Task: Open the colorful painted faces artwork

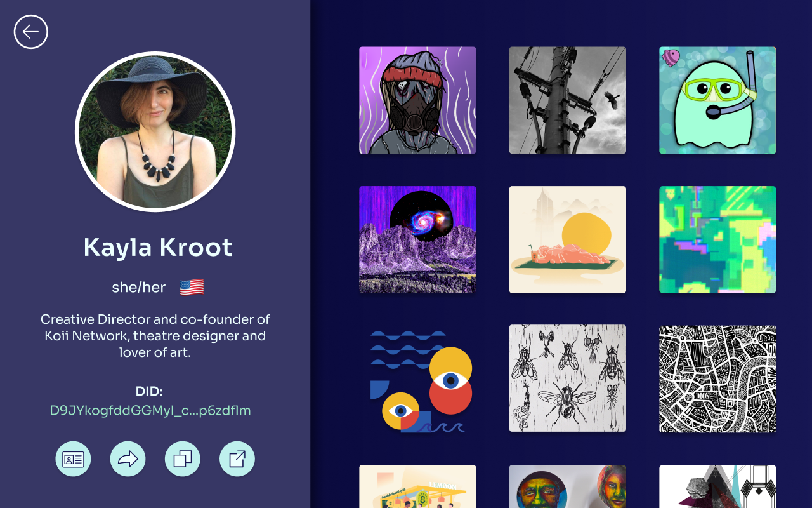Action: coord(568,486)
